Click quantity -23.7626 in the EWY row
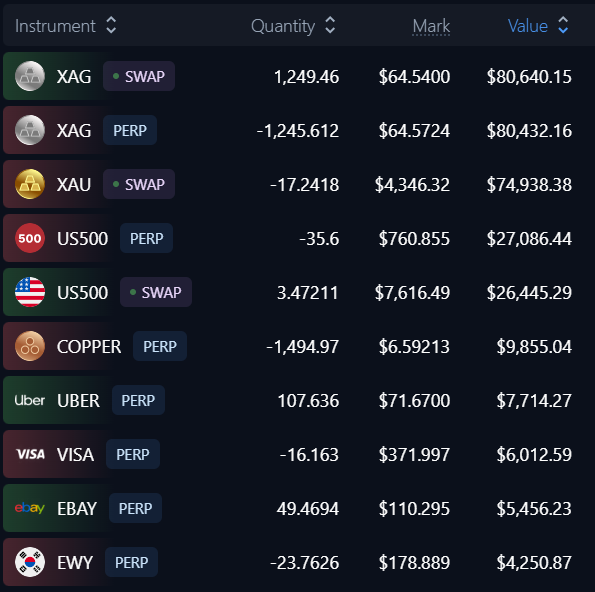 point(304,563)
